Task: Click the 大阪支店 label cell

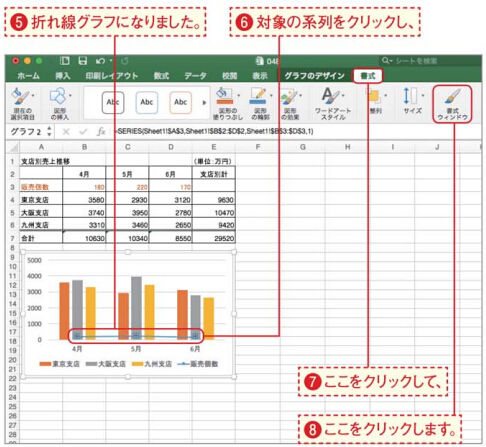Action: pyautogui.click(x=41, y=213)
